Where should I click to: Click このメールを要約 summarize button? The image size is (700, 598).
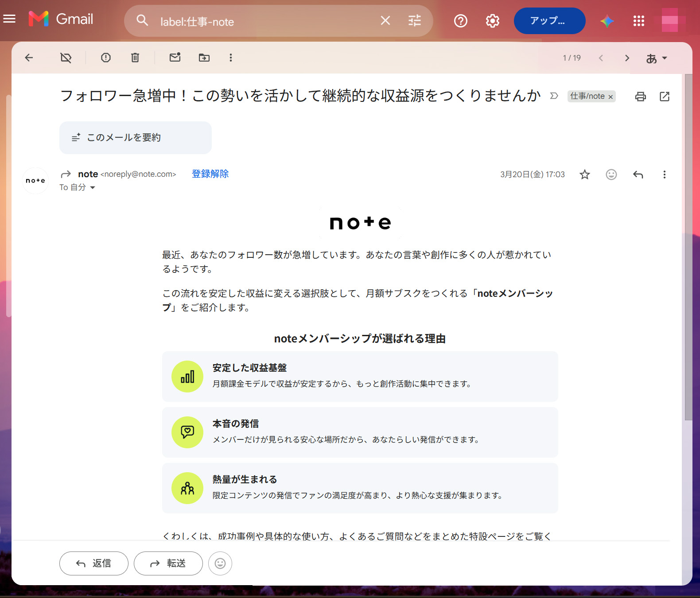click(136, 138)
